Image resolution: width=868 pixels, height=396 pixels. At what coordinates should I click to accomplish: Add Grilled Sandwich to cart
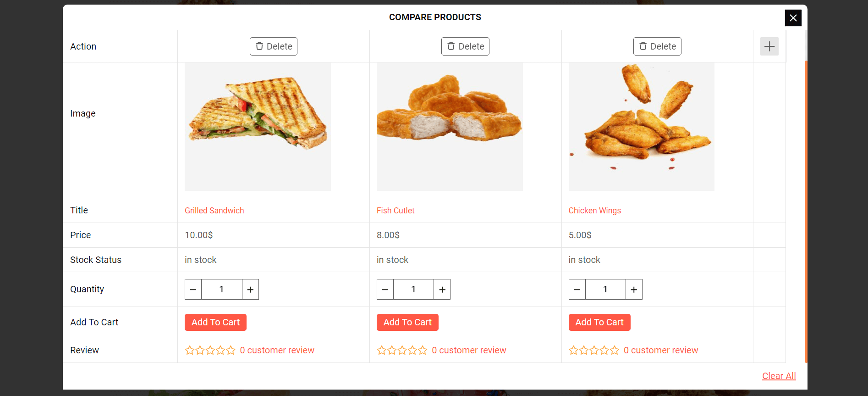215,322
